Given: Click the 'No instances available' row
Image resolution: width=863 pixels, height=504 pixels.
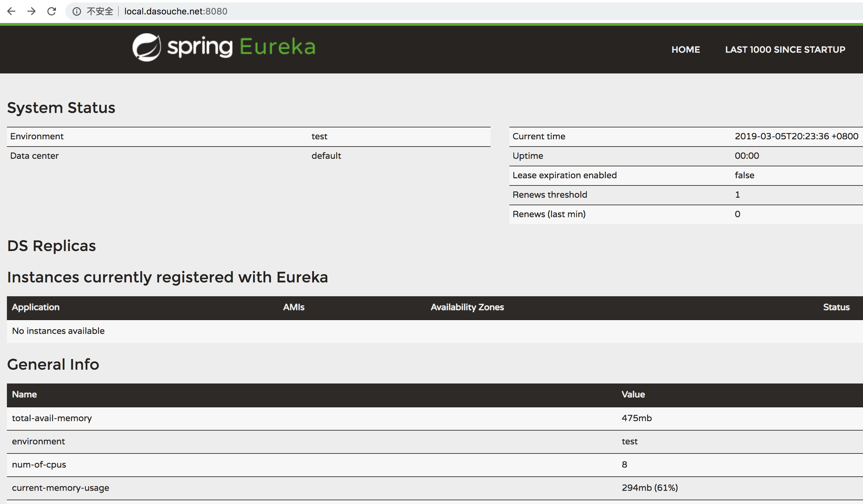Looking at the screenshot, I should tap(435, 331).
